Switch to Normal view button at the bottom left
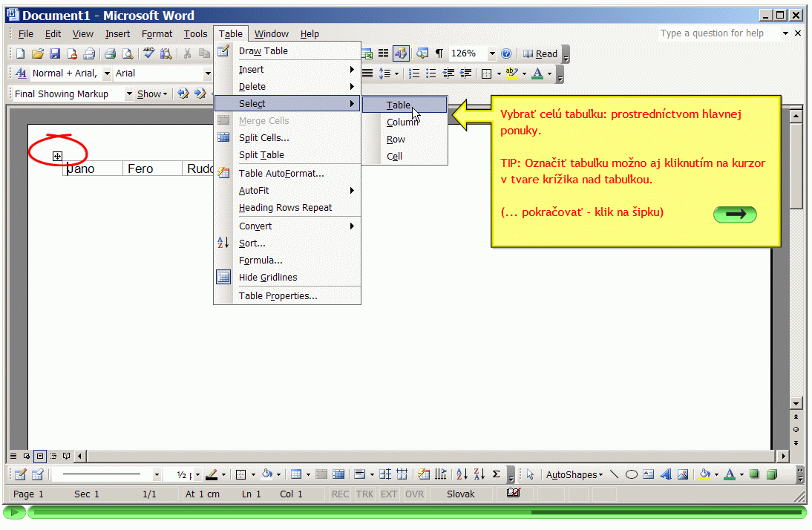Image resolution: width=812 pixels, height=530 pixels. pyautogui.click(x=13, y=457)
